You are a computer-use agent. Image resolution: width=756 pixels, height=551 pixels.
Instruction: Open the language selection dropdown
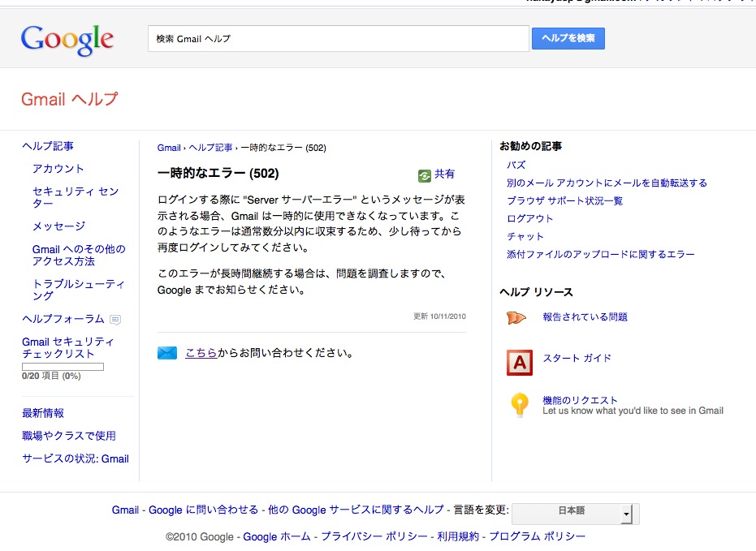(575, 514)
